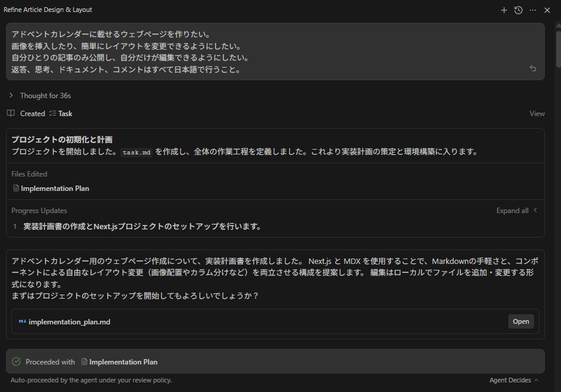Click the Markdown icon on implementation_plan.md
Viewport: 561px width, 392px height.
pos(23,321)
